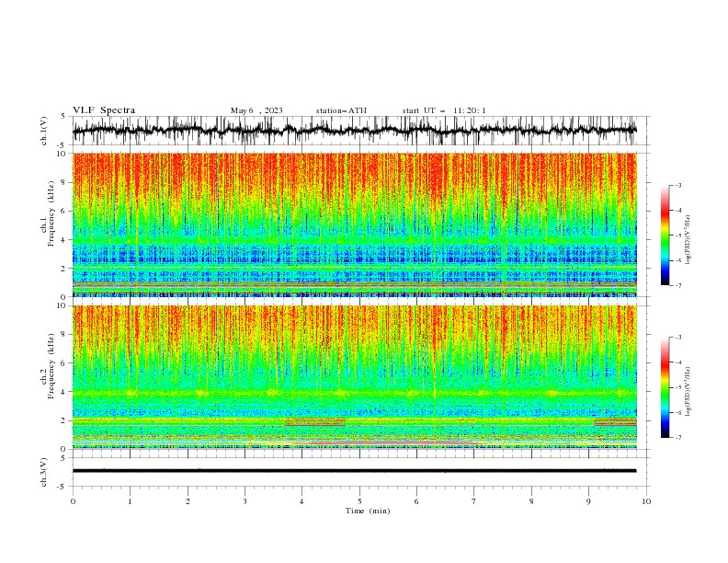Click the 'ch.3(V)' axis label
This screenshot has width=728, height=563.
coord(44,472)
